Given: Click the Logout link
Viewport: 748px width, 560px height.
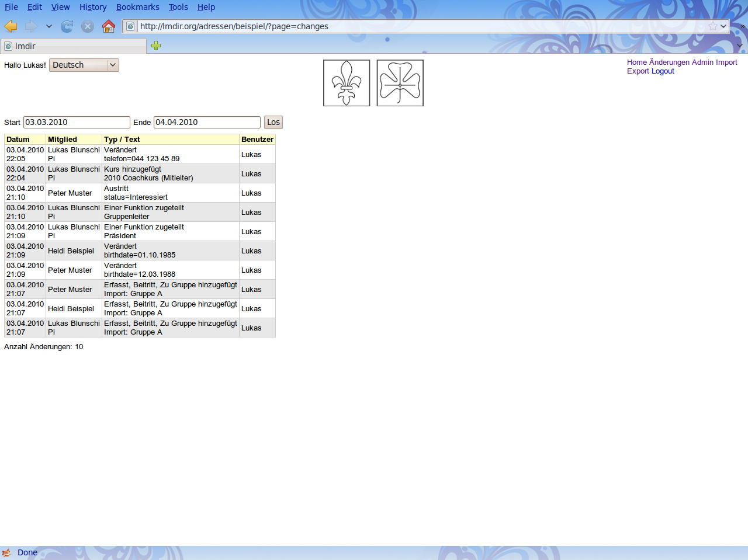Looking at the screenshot, I should (x=663, y=71).
